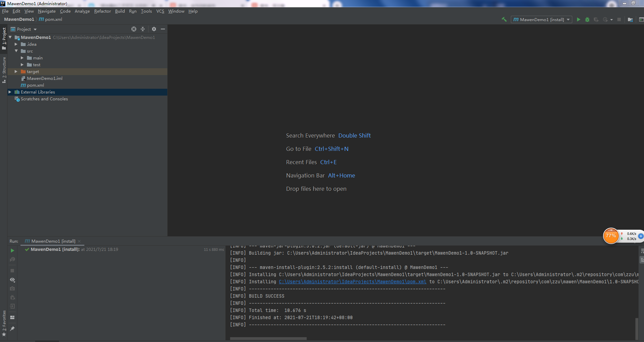The width and height of the screenshot is (644, 342).
Task: Toggle the Run panel layout icon
Action: [x=12, y=317]
